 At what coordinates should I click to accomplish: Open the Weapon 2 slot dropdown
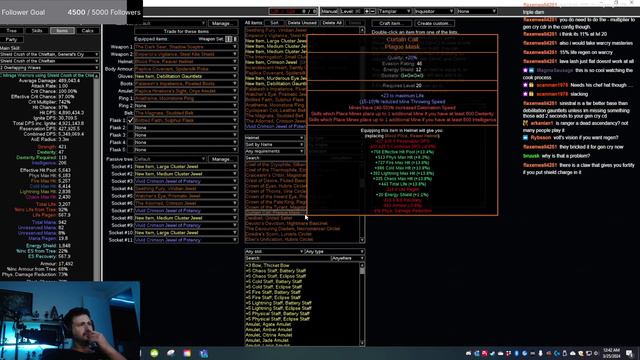pyautogui.click(x=186, y=54)
